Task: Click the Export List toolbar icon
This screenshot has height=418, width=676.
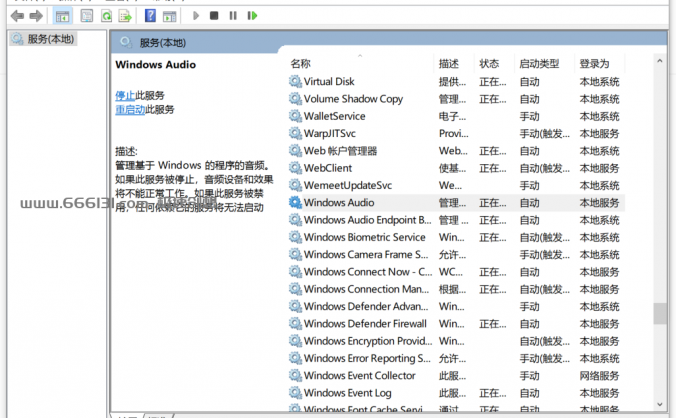Action: (125, 16)
